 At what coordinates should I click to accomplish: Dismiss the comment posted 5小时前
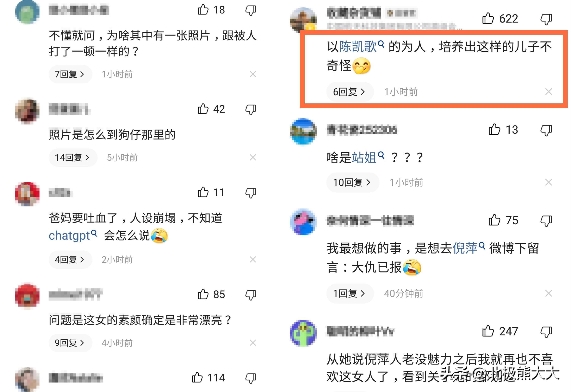pyautogui.click(x=253, y=158)
